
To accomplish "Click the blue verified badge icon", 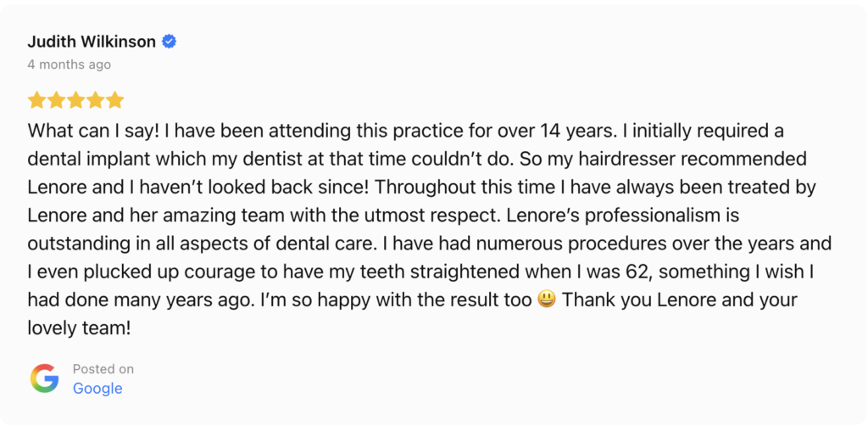I will (x=170, y=42).
